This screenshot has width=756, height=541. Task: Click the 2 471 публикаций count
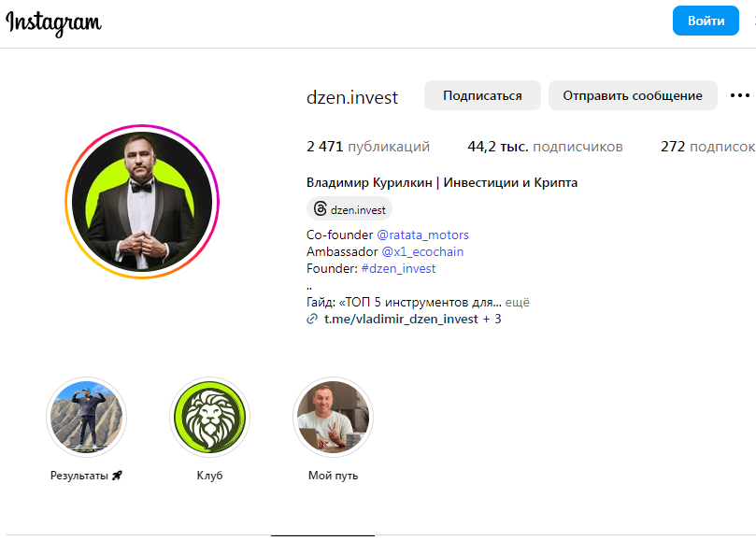367,147
